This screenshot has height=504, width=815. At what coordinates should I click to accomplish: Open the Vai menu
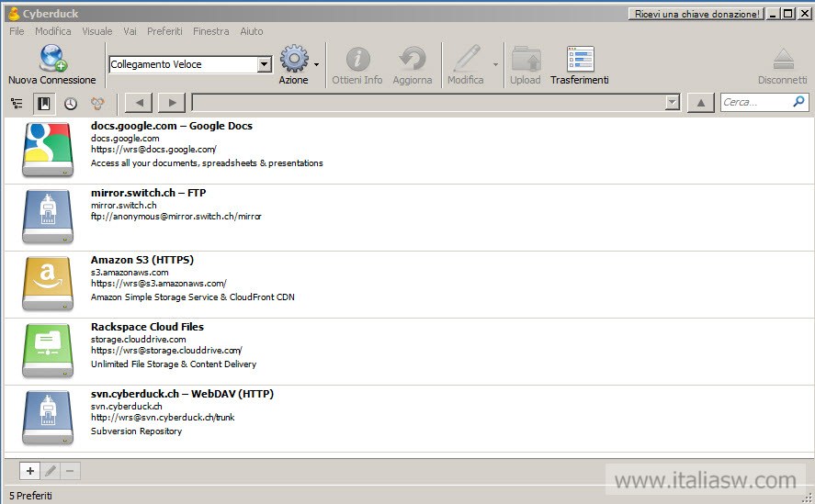tap(130, 31)
